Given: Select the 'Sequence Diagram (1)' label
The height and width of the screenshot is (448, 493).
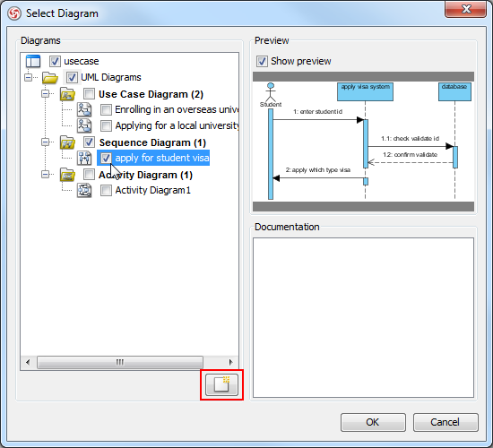Looking at the screenshot, I should click(152, 142).
